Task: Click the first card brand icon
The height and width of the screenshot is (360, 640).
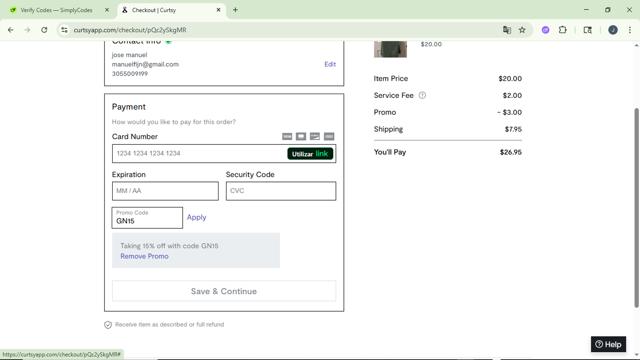Action: point(287,136)
